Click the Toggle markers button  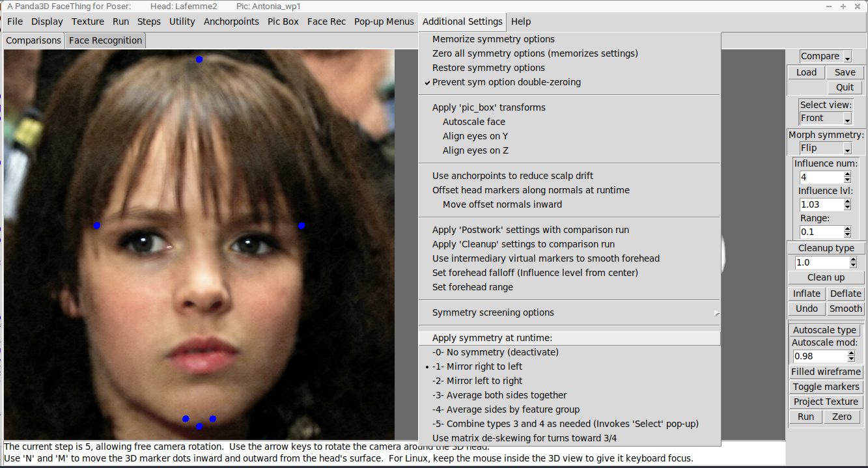point(826,387)
